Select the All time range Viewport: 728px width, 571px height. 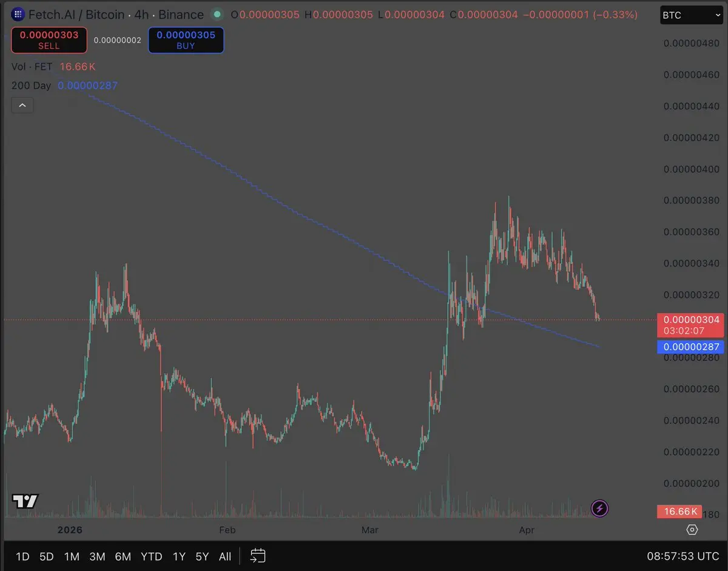[x=225, y=556]
